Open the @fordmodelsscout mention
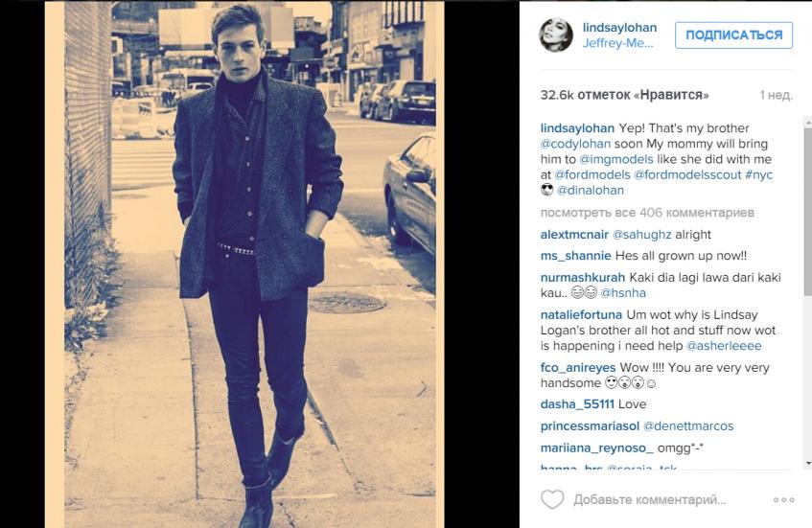This screenshot has height=528, width=812. [x=687, y=175]
